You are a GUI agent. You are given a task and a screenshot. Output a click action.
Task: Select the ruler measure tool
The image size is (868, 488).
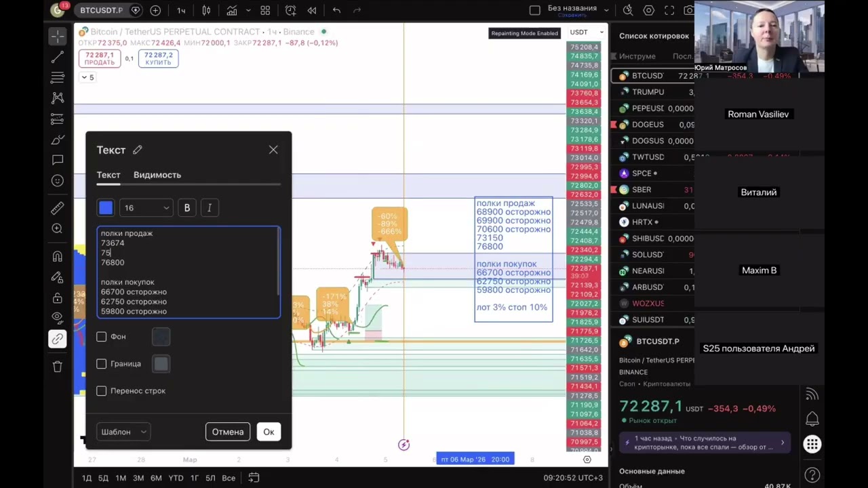(x=58, y=208)
